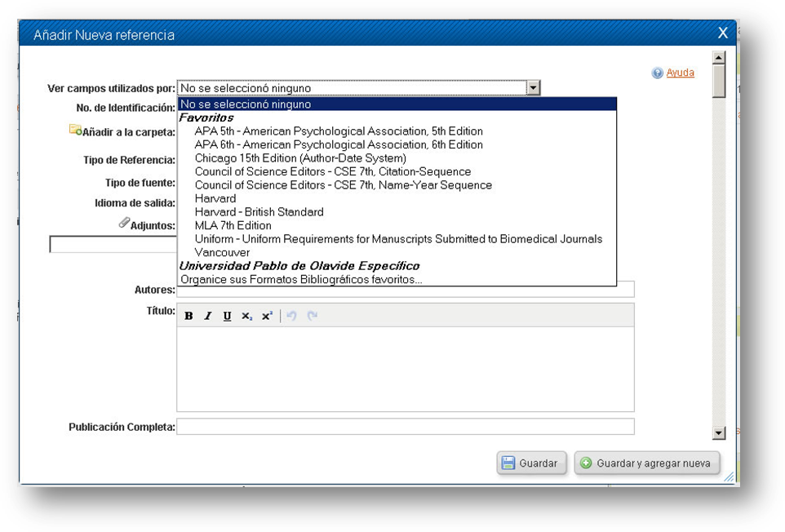Image resolution: width=785 pixels, height=532 pixels.
Task: Click the Publicación Completa input field
Action: (405, 427)
